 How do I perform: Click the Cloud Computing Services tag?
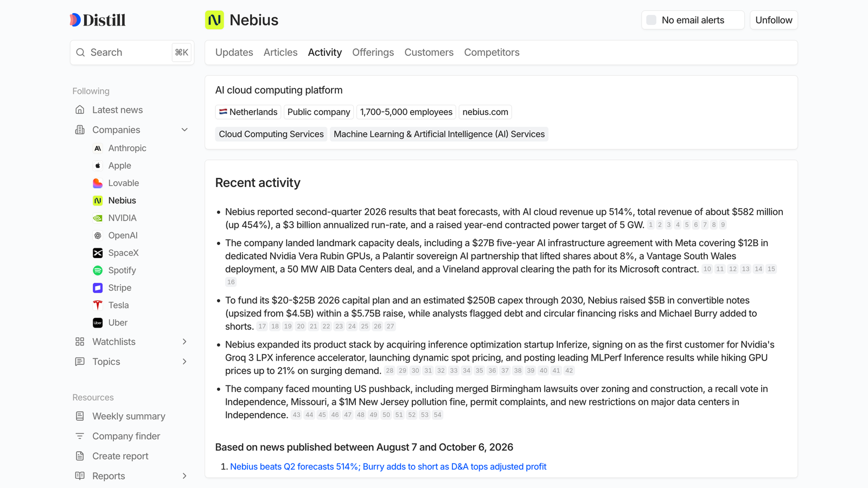271,134
